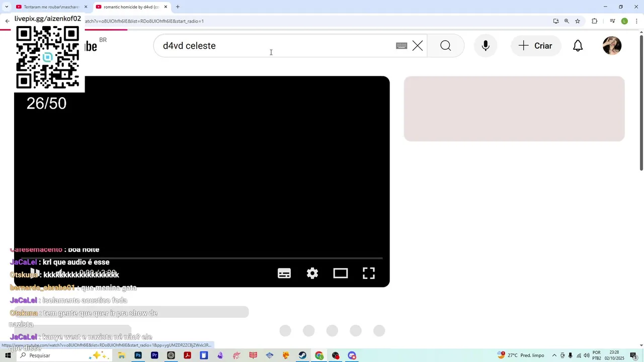The height and width of the screenshot is (362, 644).
Task: Open the Windows Start menu
Action: click(8, 355)
